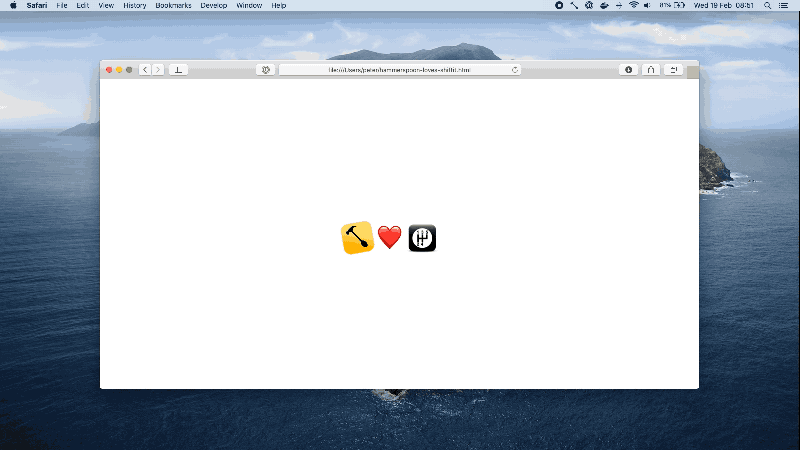Open the Wi-Fi status menu
Image resolution: width=800 pixels, height=450 pixels.
[x=634, y=5]
